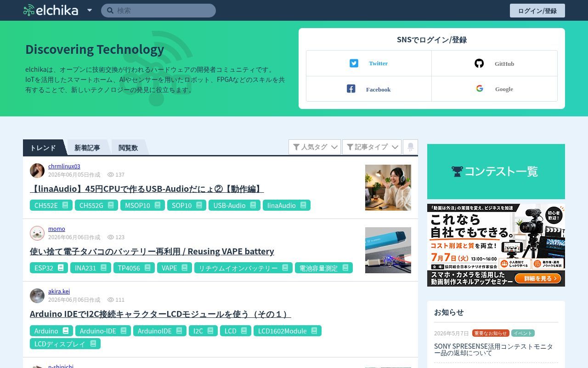Click the Twitter bird icon
This screenshot has width=588, height=368.
[x=354, y=63]
